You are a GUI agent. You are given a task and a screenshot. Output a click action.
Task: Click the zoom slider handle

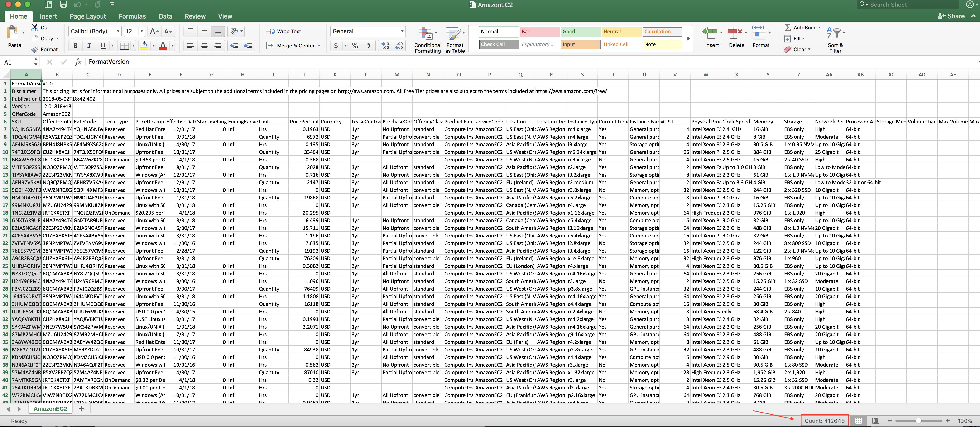pos(918,421)
